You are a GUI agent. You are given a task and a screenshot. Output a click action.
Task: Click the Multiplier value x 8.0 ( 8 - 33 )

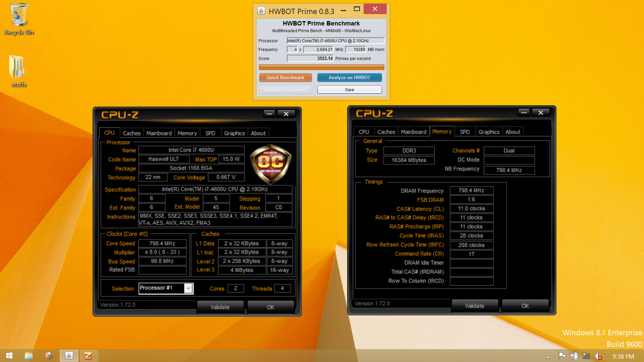click(x=162, y=252)
